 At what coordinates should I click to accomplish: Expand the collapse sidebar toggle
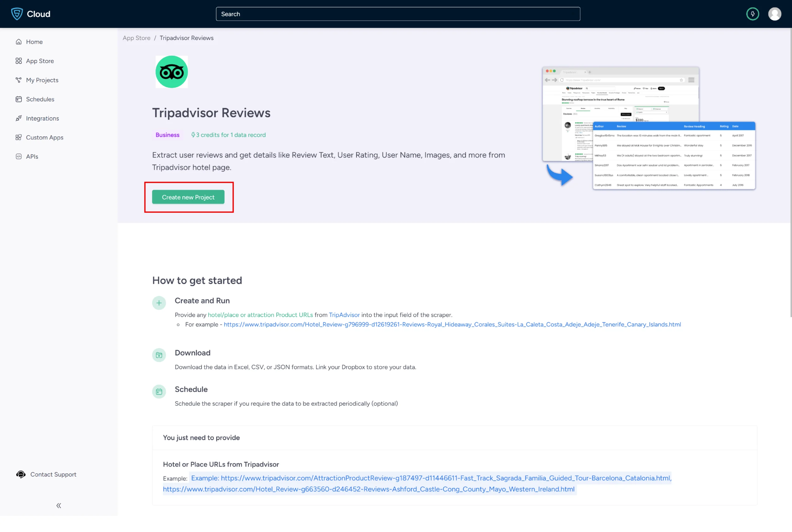(x=59, y=506)
